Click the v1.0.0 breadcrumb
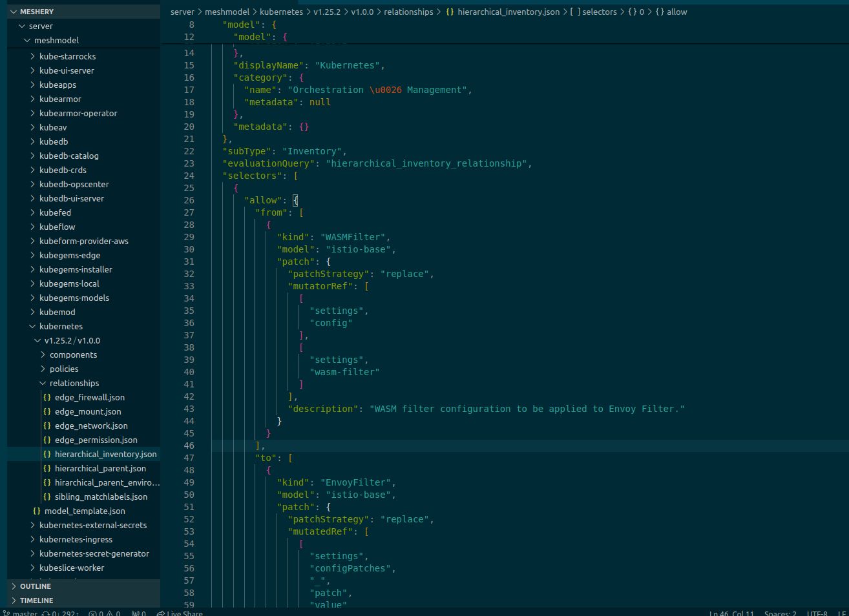The height and width of the screenshot is (616, 849). (362, 12)
